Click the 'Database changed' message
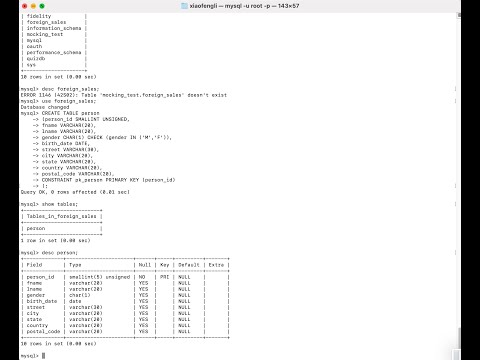Viewport: 480px width, 360px height. (45, 107)
